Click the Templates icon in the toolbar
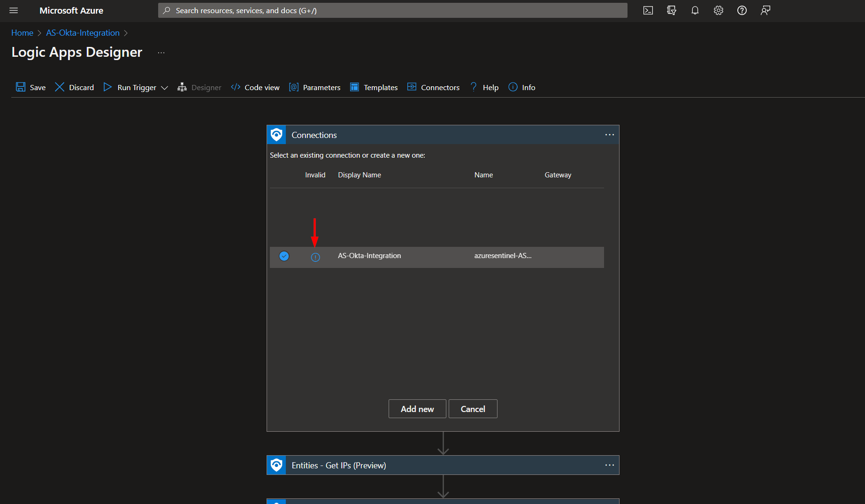This screenshot has height=504, width=865. point(354,87)
